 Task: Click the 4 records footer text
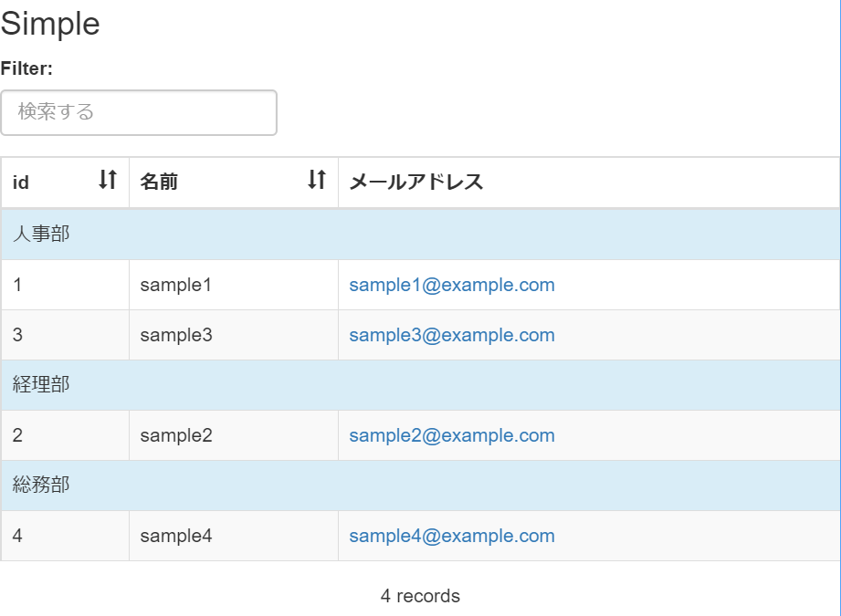click(x=420, y=596)
